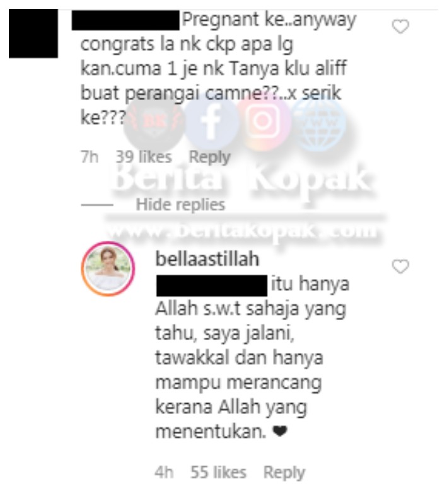447x504 pixels.
Task: Click the Instagram watermark icon
Action: [263, 122]
